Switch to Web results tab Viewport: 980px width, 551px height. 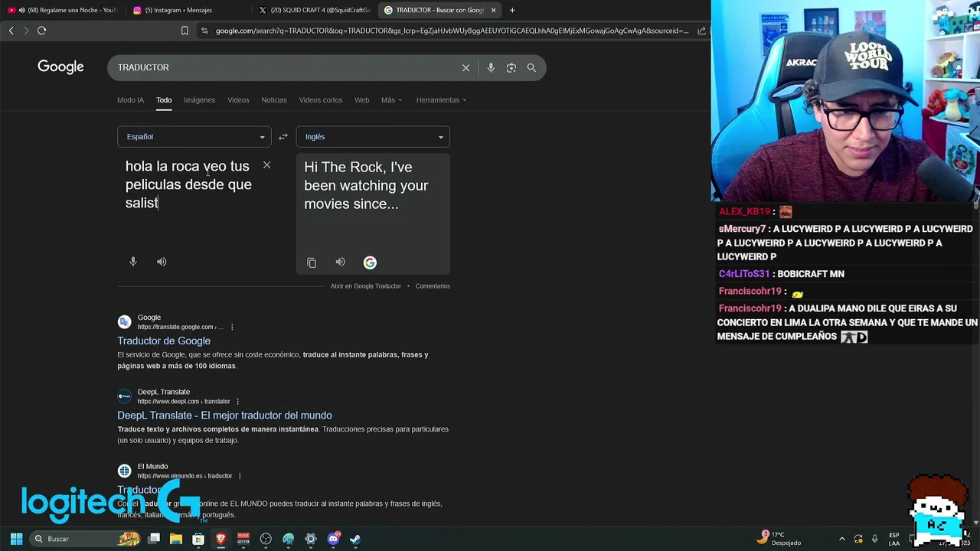(x=362, y=100)
